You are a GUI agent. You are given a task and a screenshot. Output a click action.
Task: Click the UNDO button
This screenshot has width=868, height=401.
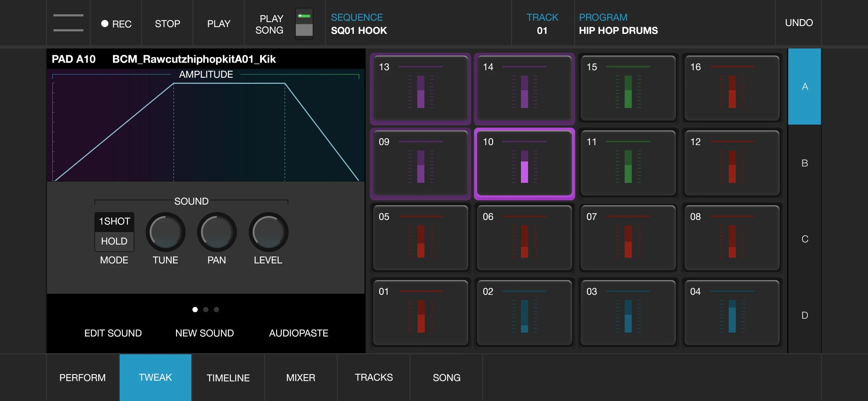799,23
